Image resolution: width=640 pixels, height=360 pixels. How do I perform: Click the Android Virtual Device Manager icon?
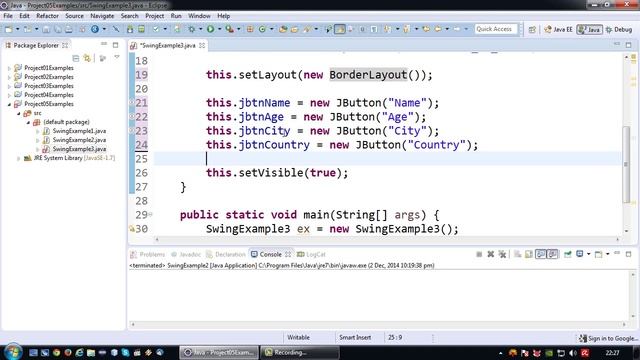(141, 29)
